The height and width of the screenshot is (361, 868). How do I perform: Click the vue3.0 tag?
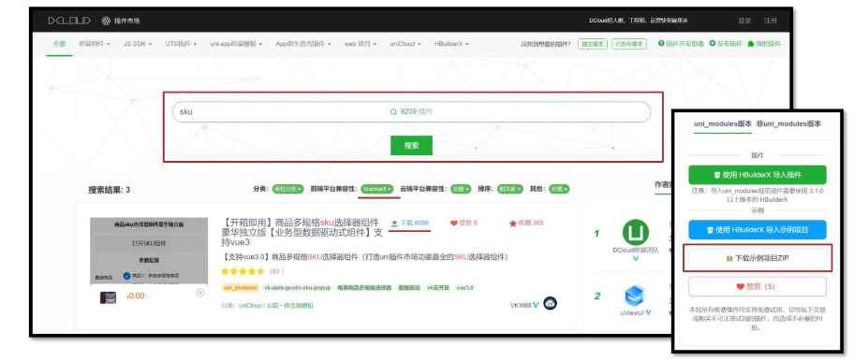point(464,288)
